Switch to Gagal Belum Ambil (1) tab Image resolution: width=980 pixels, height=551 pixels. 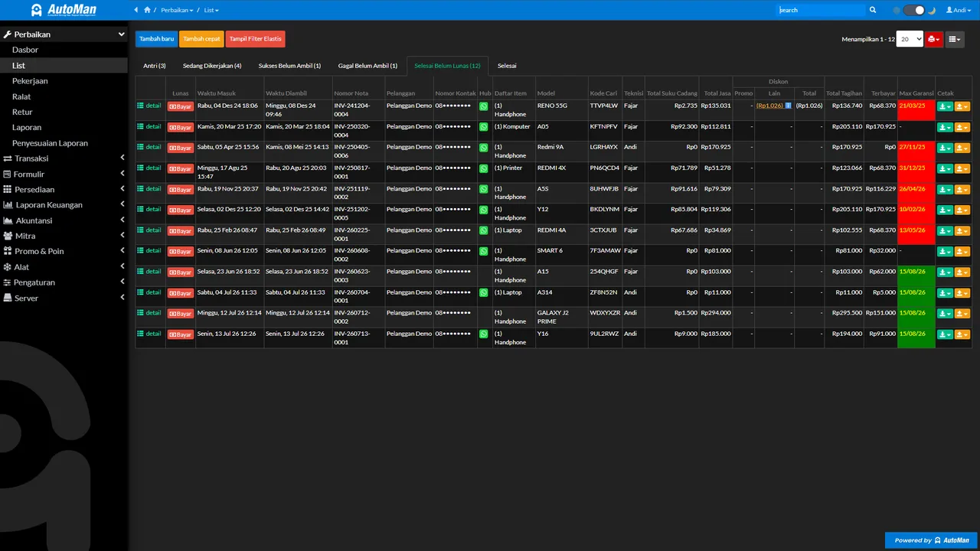(x=367, y=66)
